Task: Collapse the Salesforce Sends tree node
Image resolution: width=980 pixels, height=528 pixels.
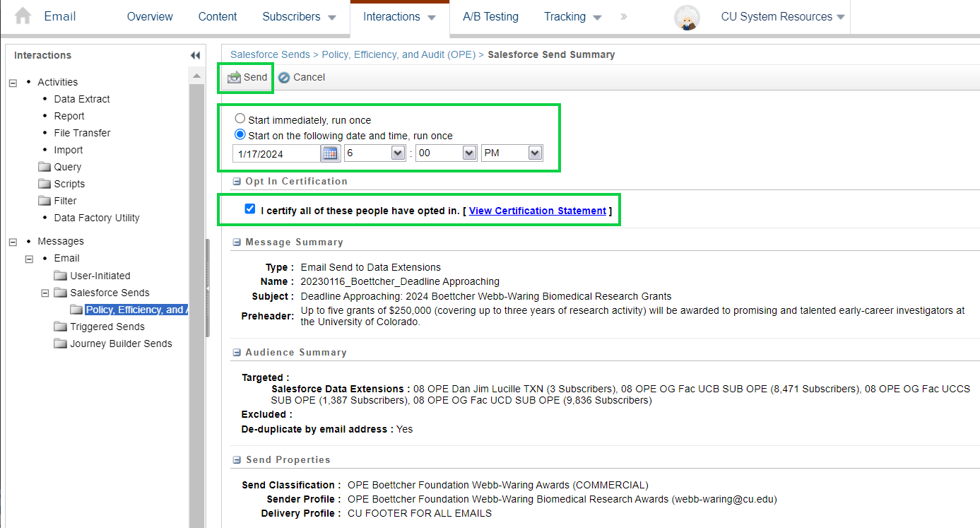Action: pyautogui.click(x=45, y=293)
